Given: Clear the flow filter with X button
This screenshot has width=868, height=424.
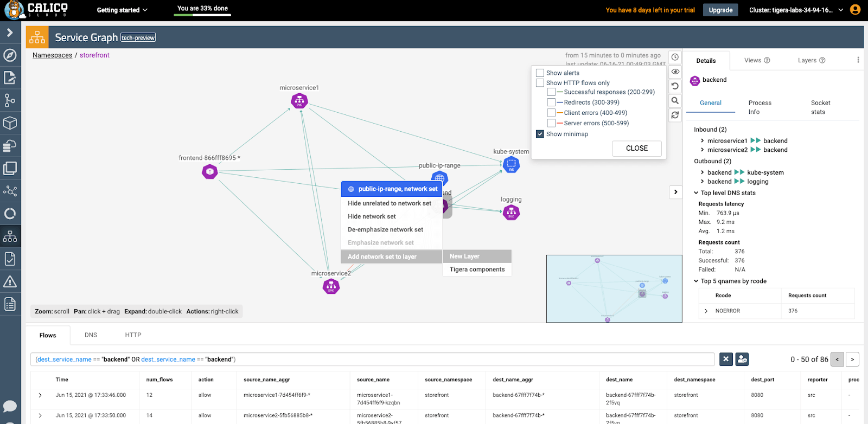Looking at the screenshot, I should [726, 359].
